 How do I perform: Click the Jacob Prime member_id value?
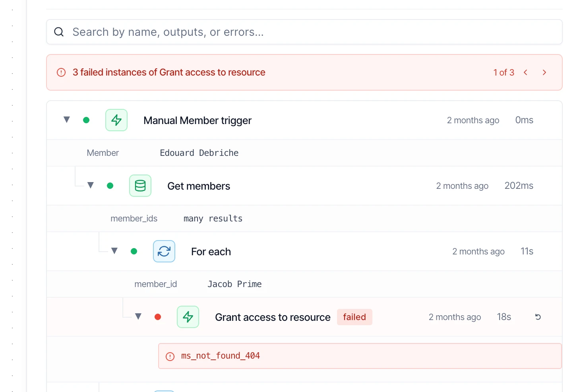pos(234,284)
